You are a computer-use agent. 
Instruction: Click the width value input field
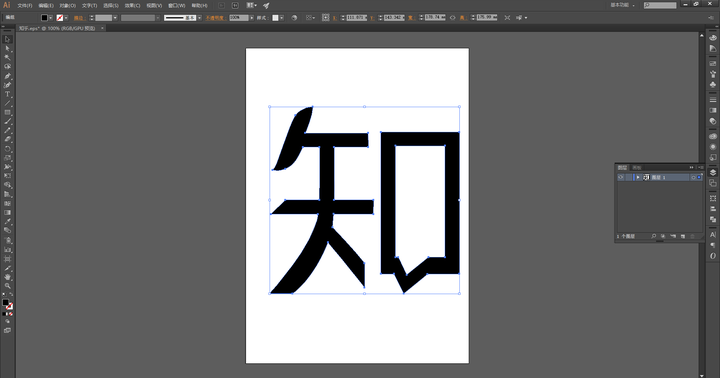pos(435,17)
